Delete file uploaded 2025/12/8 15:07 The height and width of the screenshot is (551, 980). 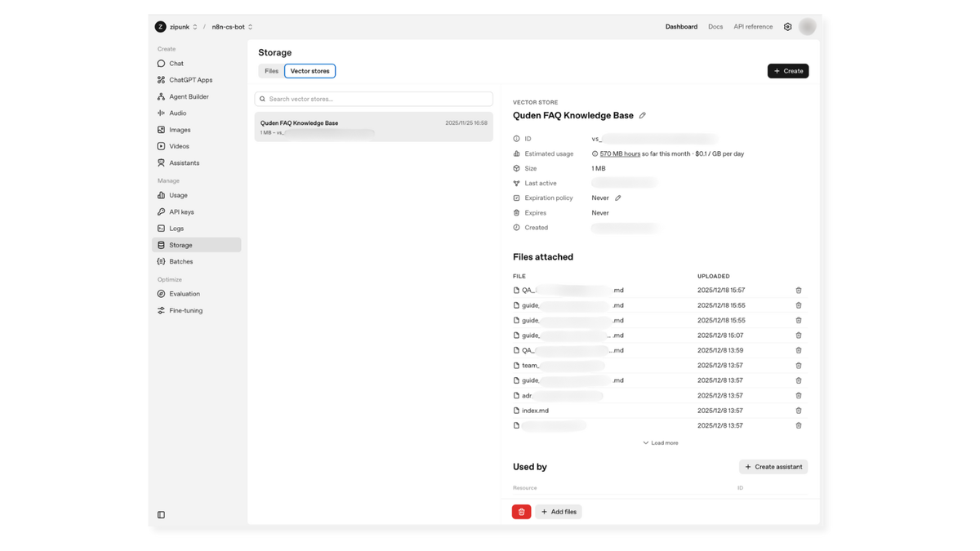[x=799, y=335]
